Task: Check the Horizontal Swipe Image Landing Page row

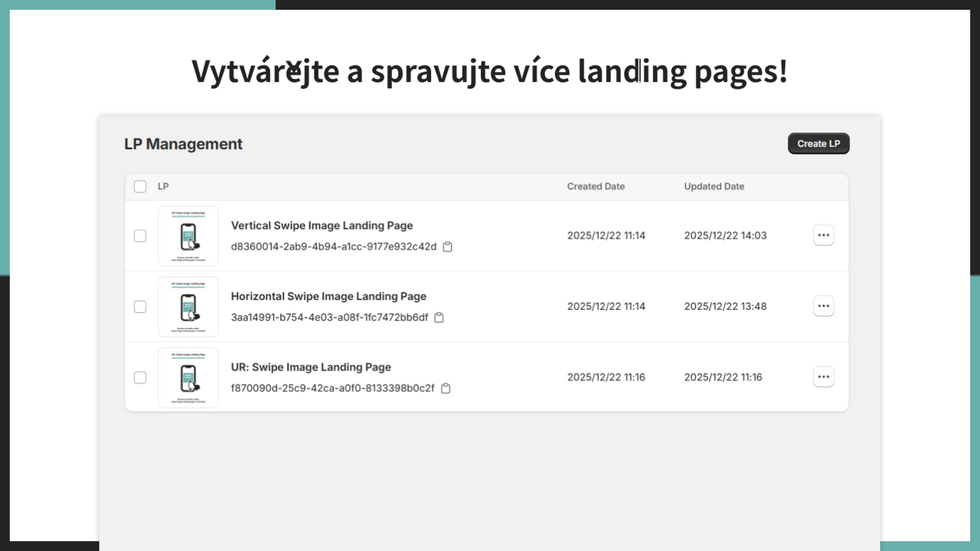Action: (140, 306)
